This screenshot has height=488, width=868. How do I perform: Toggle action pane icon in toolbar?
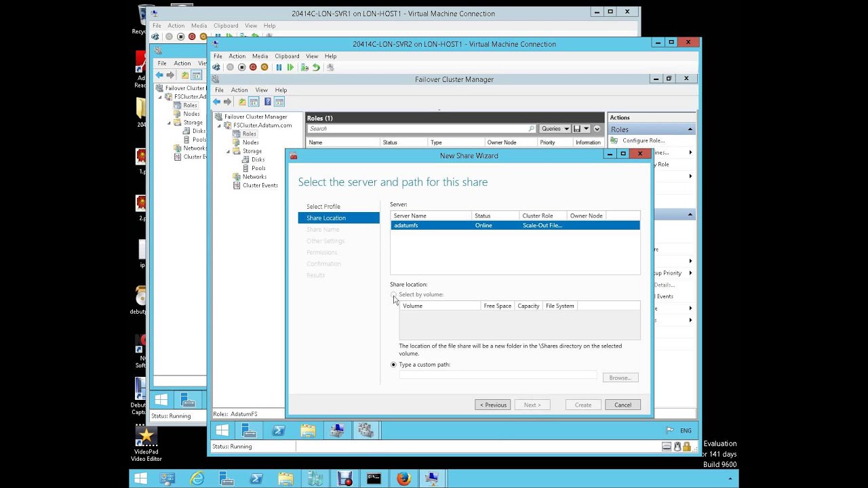279,102
